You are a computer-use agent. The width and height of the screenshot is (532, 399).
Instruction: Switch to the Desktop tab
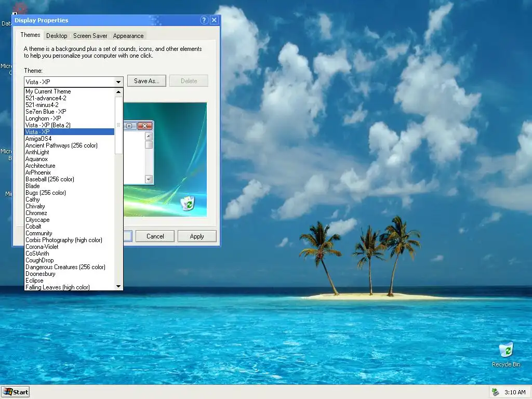point(57,36)
